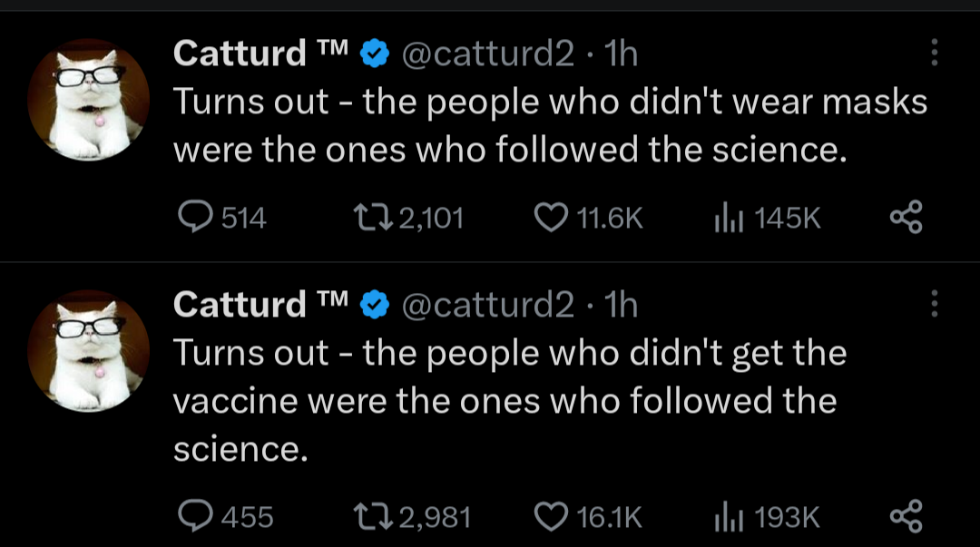Open Catturd avatar on vaccine tweet
980x547 pixels.
click(88, 351)
